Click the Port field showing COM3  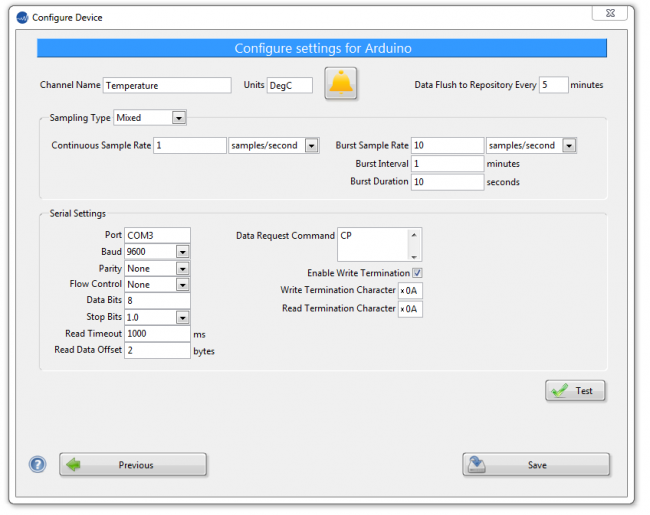coord(157,235)
